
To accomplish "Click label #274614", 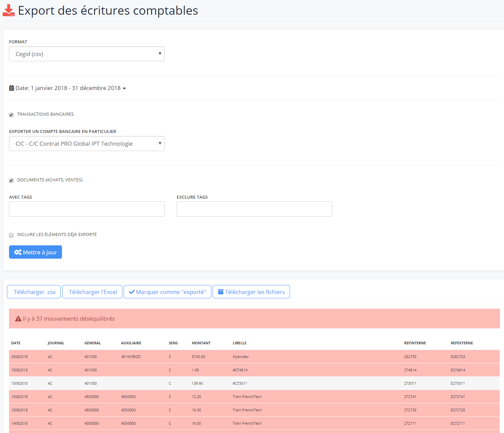I will coord(240,370).
